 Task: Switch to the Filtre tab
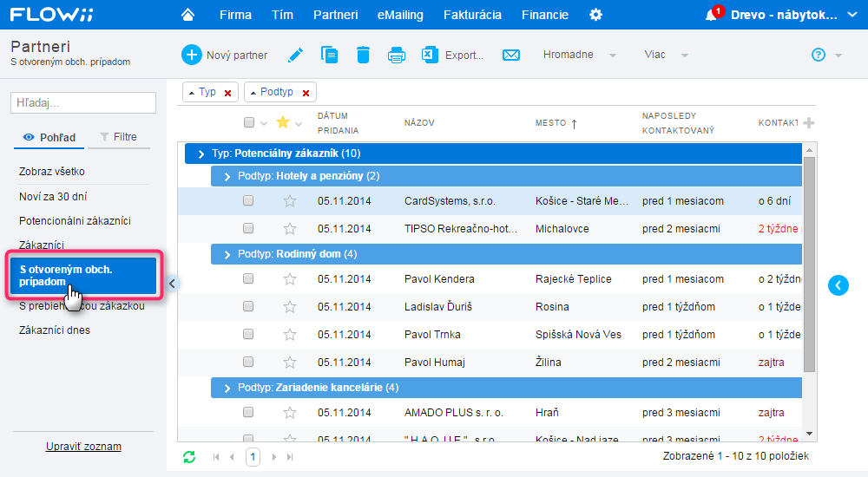point(118,137)
